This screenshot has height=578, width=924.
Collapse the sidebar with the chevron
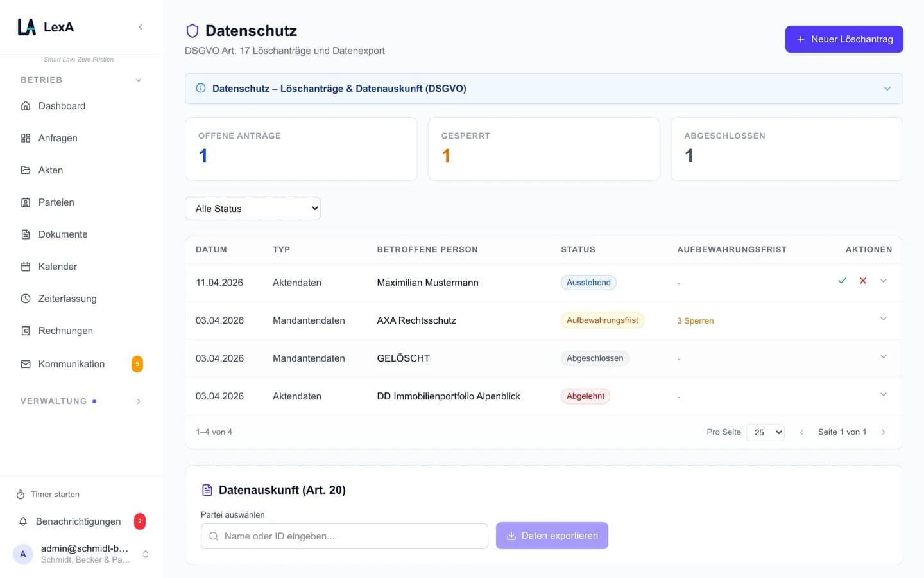[x=141, y=27]
